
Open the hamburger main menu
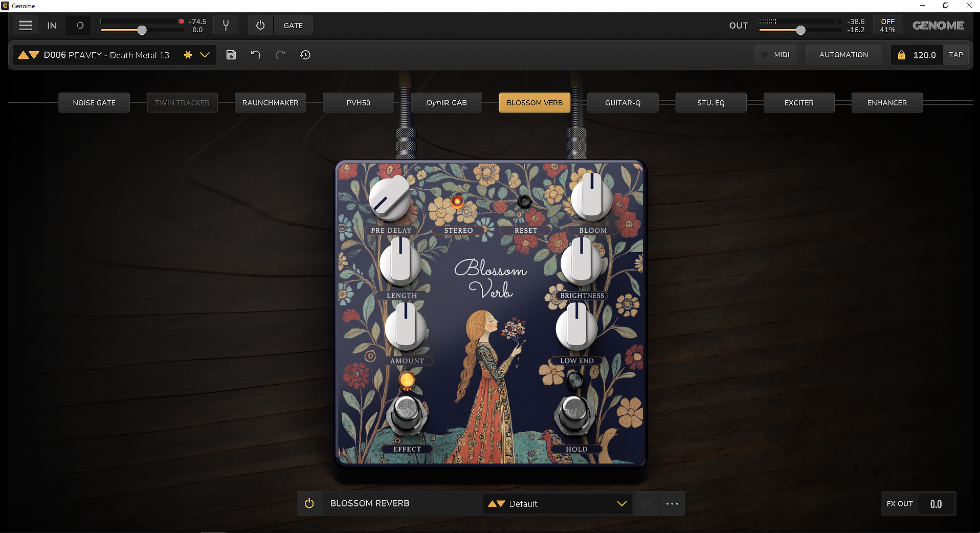tap(25, 26)
